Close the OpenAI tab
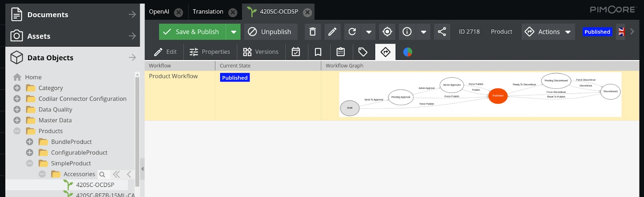The image size is (644, 197). pyautogui.click(x=179, y=12)
